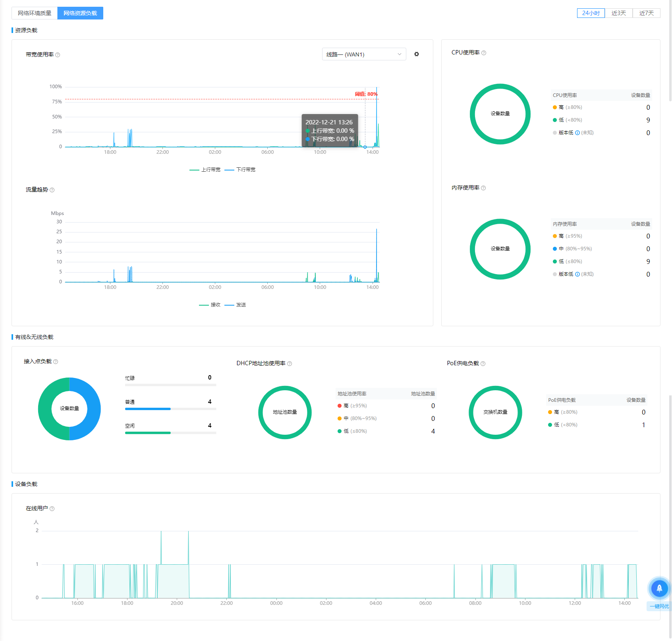Click help icon beside CPU使用率 title
This screenshot has width=672, height=641.
[x=484, y=53]
